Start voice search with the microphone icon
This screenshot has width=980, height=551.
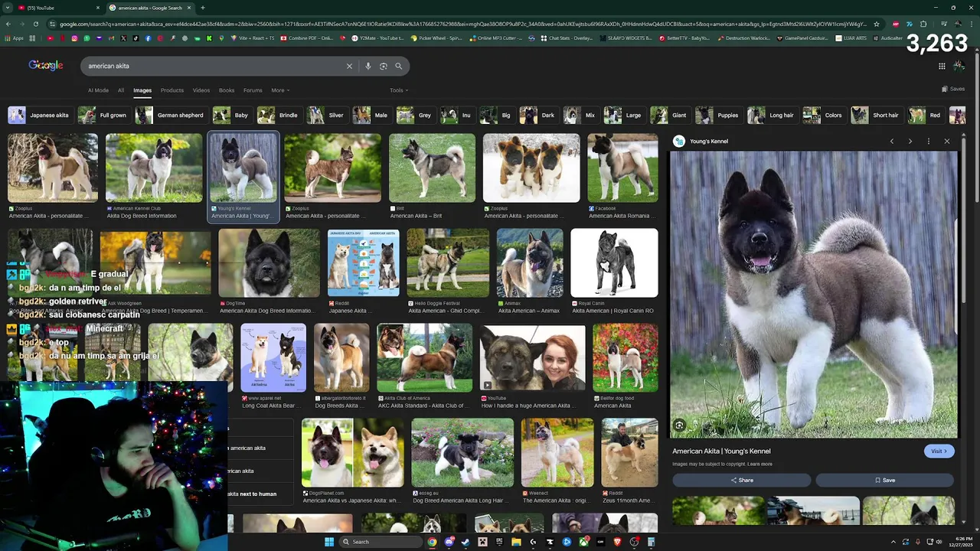click(368, 66)
